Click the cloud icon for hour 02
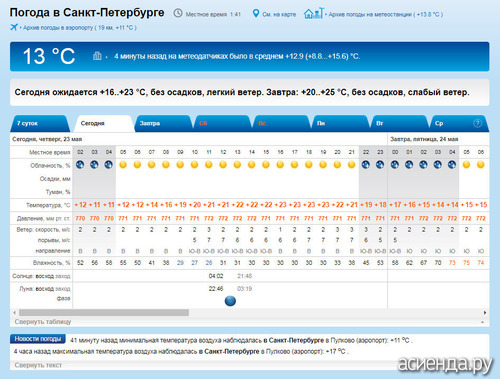Image resolution: width=500 pixels, height=379 pixels. point(80,165)
